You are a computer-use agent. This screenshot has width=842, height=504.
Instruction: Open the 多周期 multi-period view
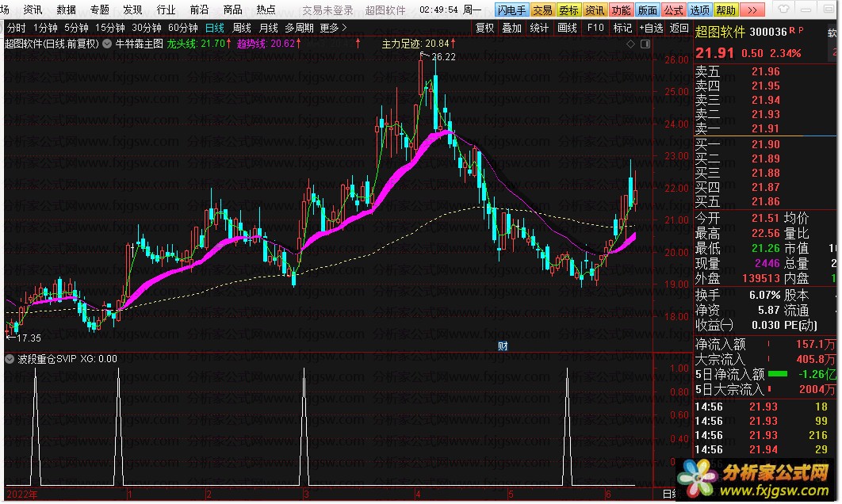coord(299,28)
